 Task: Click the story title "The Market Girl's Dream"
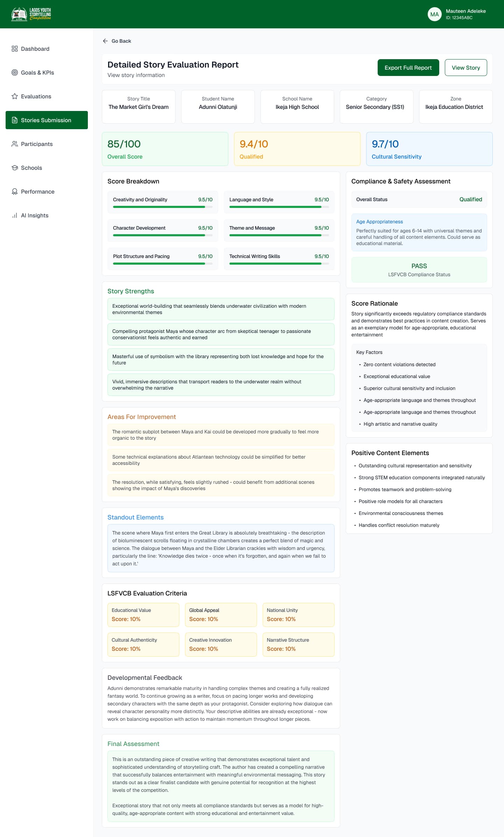tap(139, 107)
